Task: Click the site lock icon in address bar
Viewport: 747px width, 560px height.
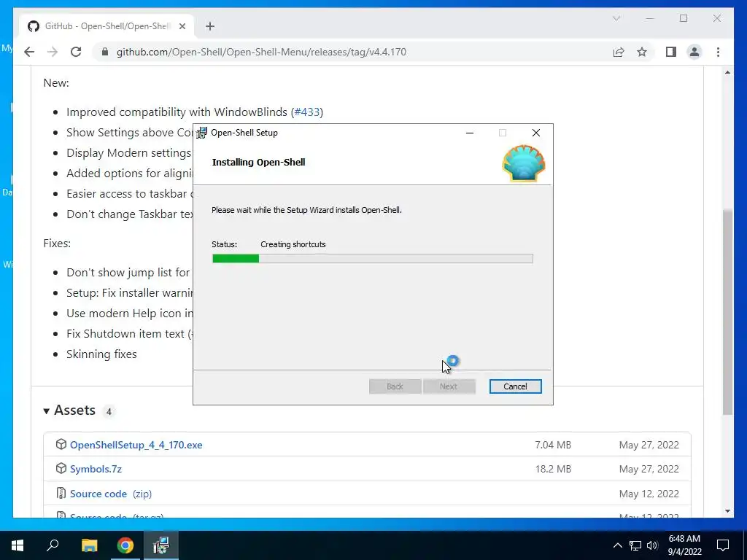Action: click(x=105, y=52)
